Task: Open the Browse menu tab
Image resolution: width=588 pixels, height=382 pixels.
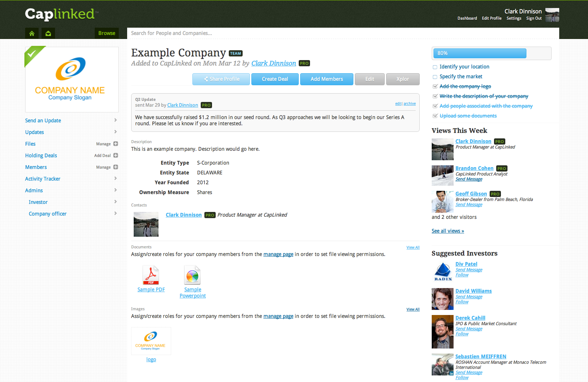Action: (x=107, y=33)
